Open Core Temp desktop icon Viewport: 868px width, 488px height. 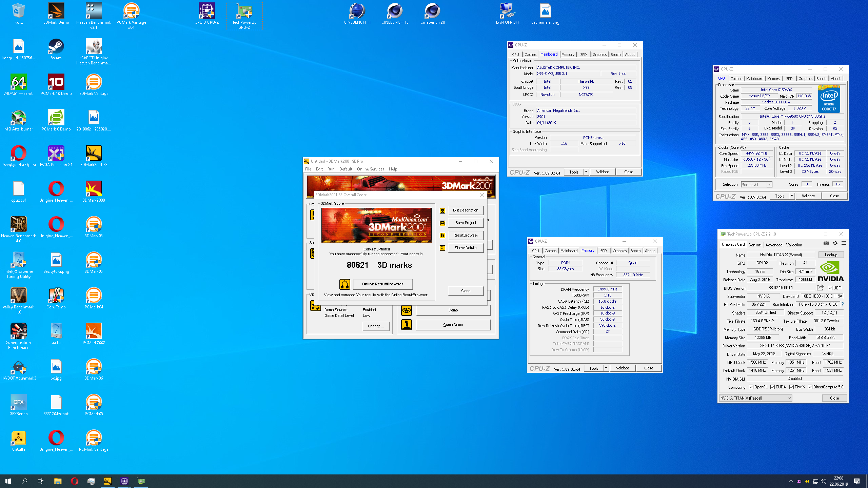(x=56, y=299)
